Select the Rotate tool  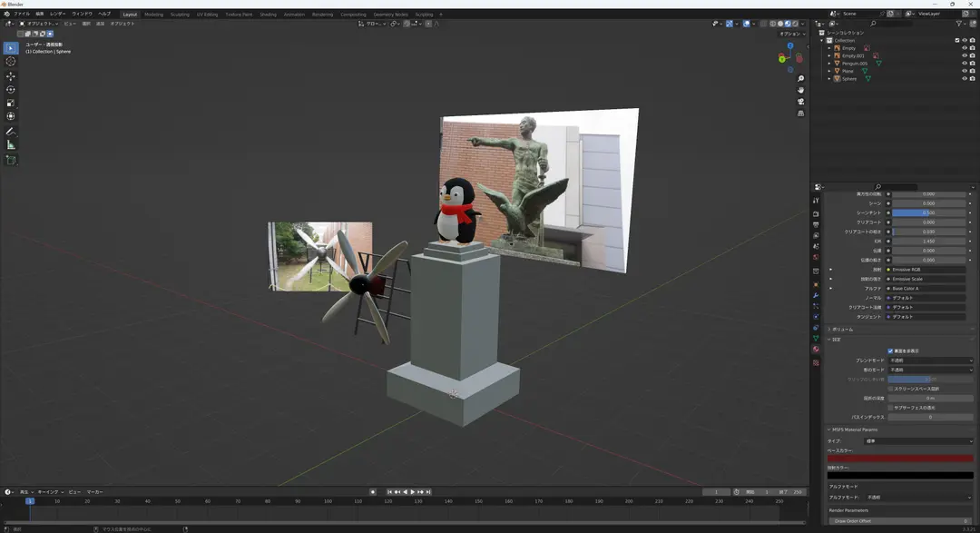click(x=11, y=90)
